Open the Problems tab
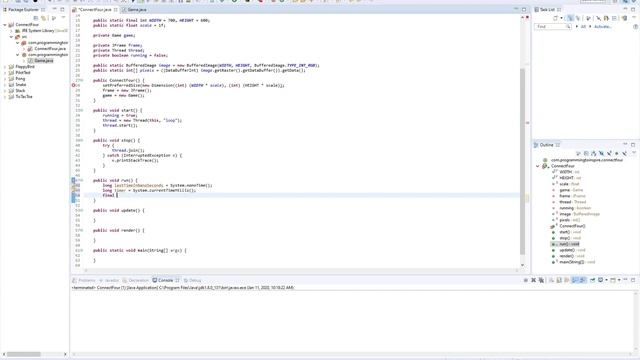640x360 pixels. (x=84, y=280)
